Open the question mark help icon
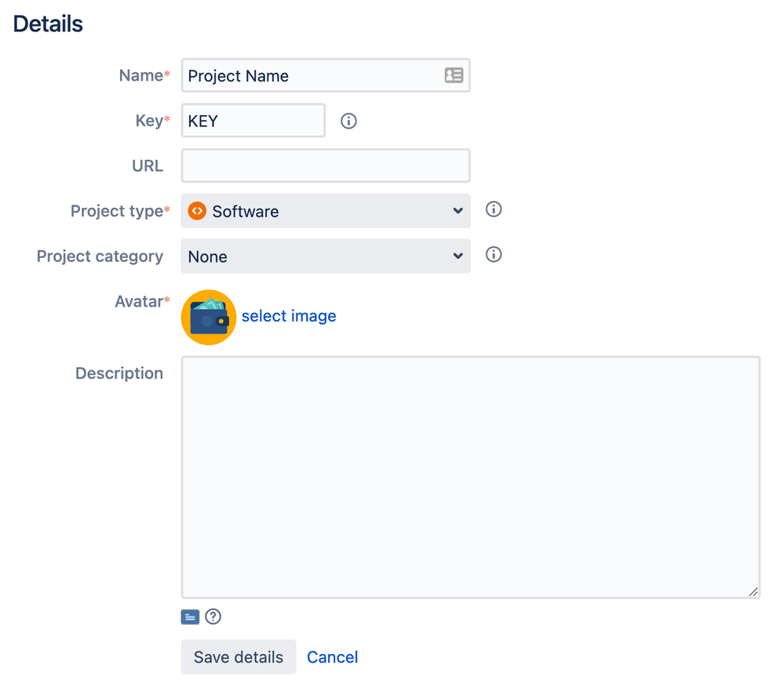The image size is (784, 687). coord(213,616)
